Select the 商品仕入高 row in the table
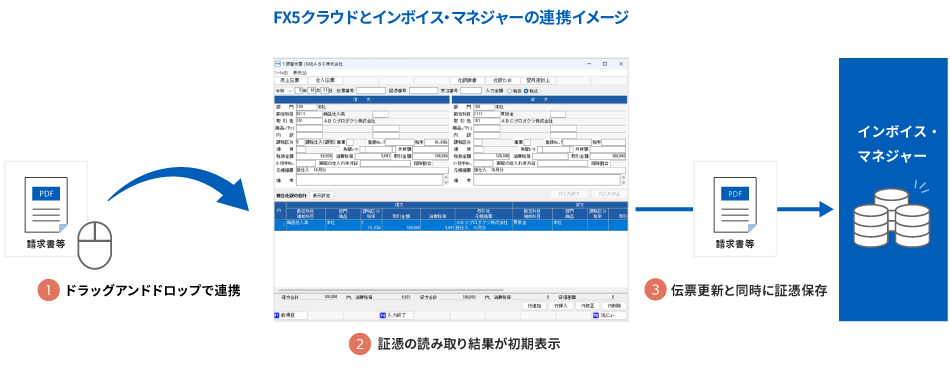Viewport: 950px width, 370px height. click(x=451, y=225)
